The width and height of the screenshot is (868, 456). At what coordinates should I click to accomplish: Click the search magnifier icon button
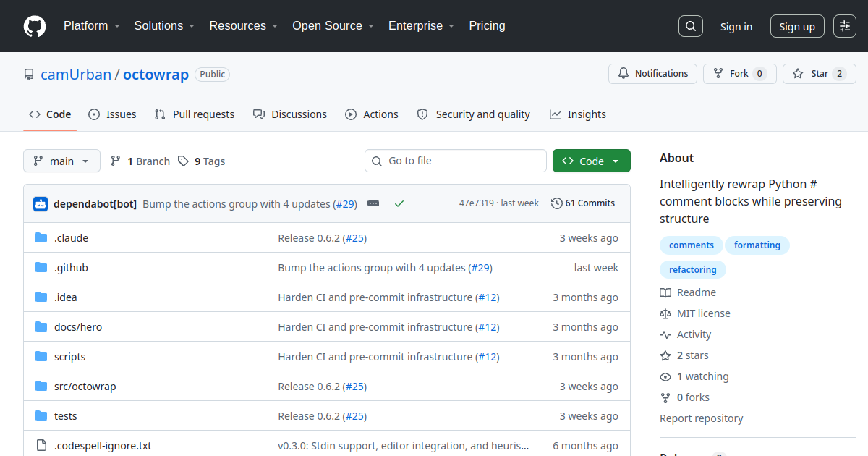[691, 26]
